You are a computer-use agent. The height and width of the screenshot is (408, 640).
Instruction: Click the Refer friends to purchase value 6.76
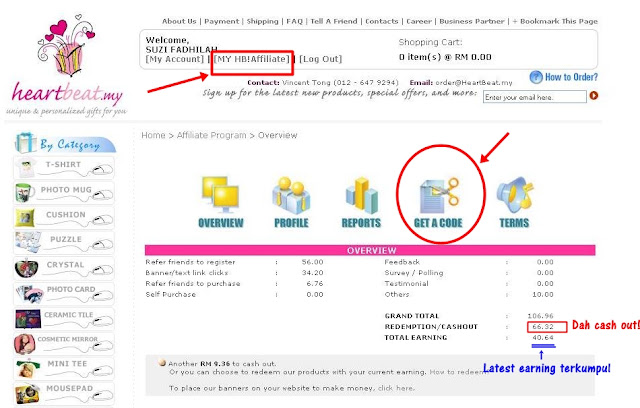pyautogui.click(x=315, y=284)
